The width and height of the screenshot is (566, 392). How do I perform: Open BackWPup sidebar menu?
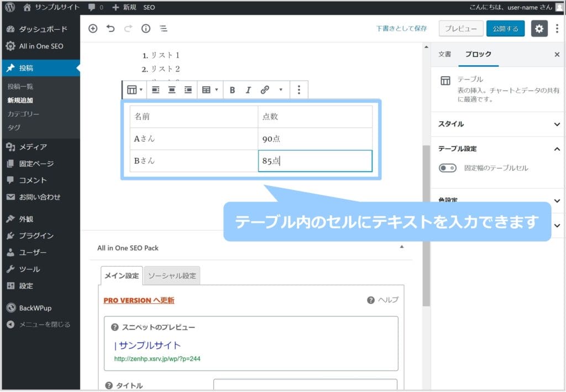click(41, 308)
